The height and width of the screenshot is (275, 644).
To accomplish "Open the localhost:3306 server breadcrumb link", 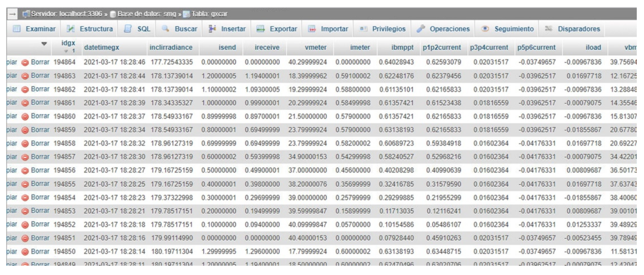I will coord(66,14).
